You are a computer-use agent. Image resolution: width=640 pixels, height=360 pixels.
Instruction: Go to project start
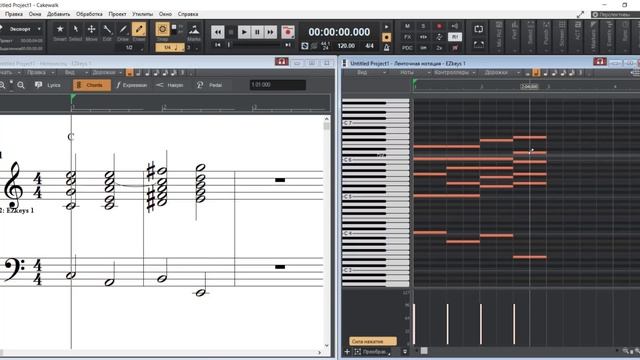[218, 45]
